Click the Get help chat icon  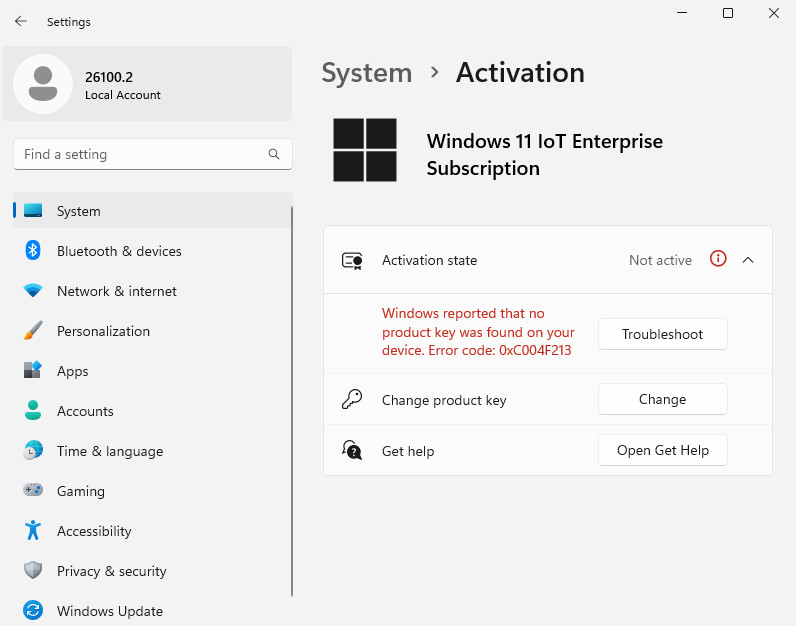pyautogui.click(x=352, y=450)
